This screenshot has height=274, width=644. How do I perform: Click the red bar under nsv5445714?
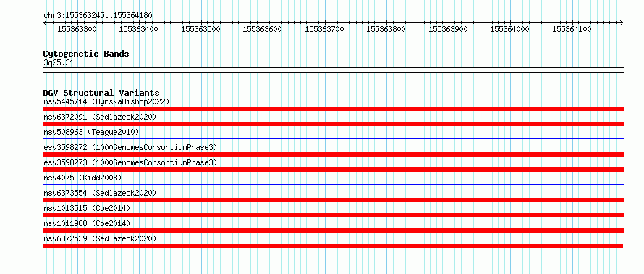[333, 109]
